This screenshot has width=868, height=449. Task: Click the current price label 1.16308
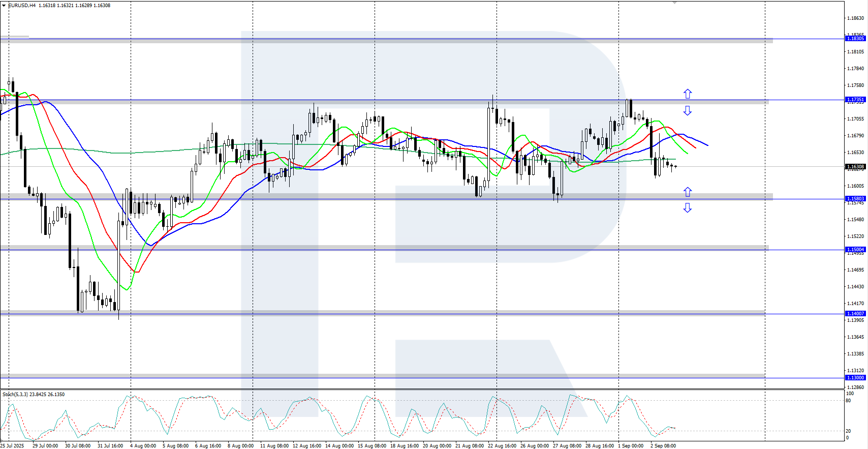coord(855,167)
